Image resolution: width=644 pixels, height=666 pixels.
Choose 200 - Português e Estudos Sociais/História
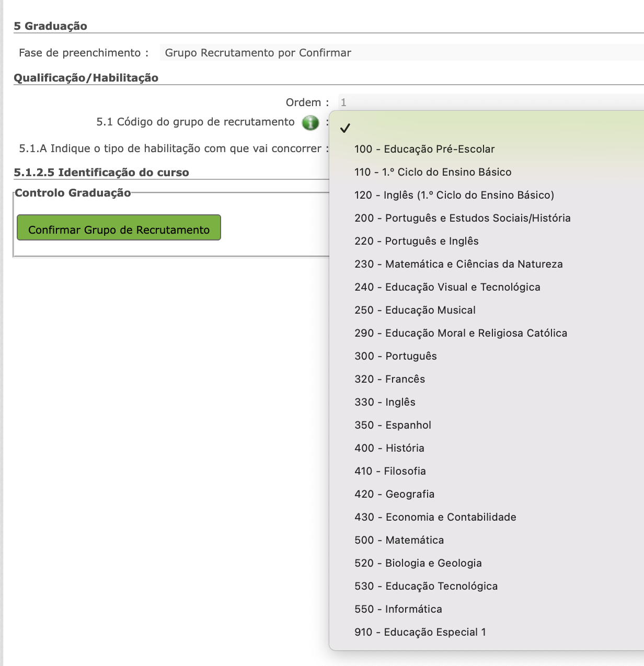tap(462, 218)
